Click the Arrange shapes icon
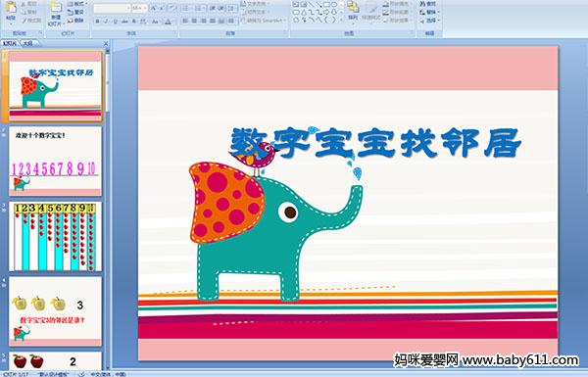Screen dimensions: 588x377 [353, 10]
